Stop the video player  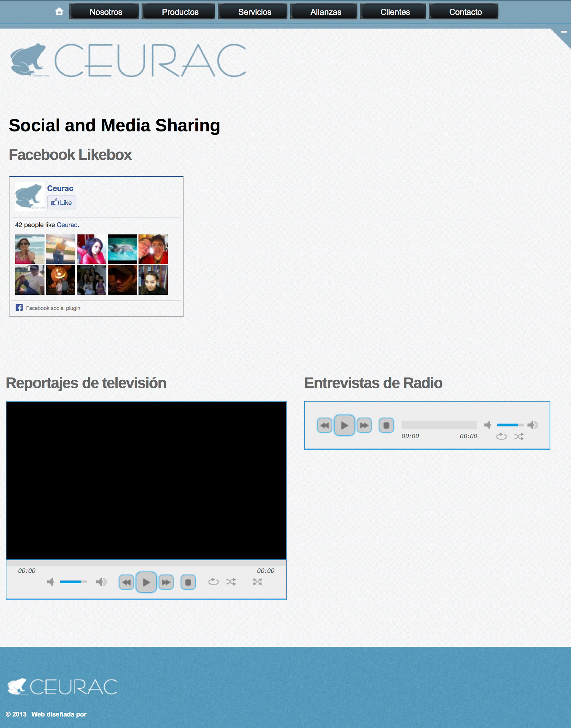click(x=188, y=582)
